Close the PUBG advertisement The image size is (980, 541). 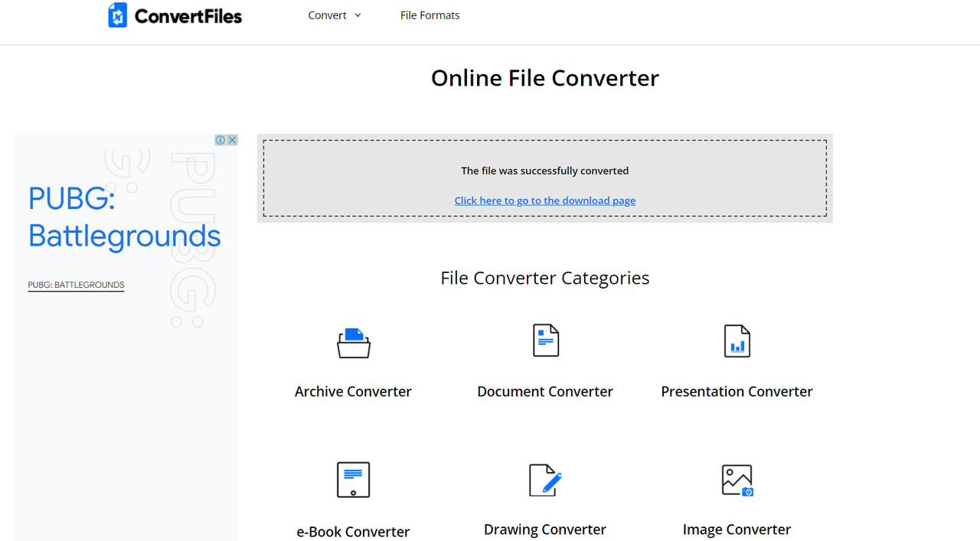(x=232, y=140)
